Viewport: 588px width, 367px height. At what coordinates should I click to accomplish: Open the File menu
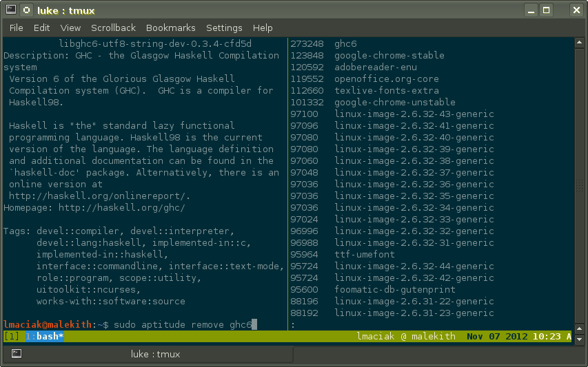point(17,28)
